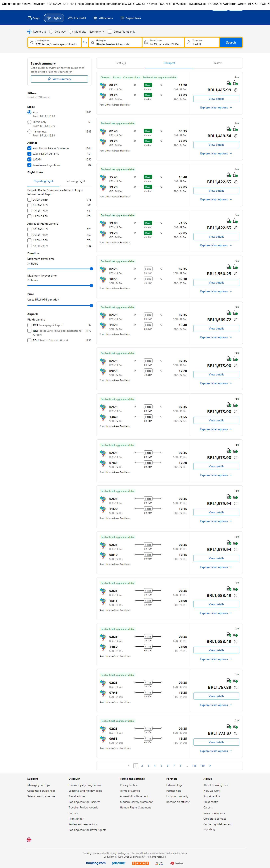Click the Car rental icon in the top navigation
Screen dimensions: 270x868
point(70,18)
